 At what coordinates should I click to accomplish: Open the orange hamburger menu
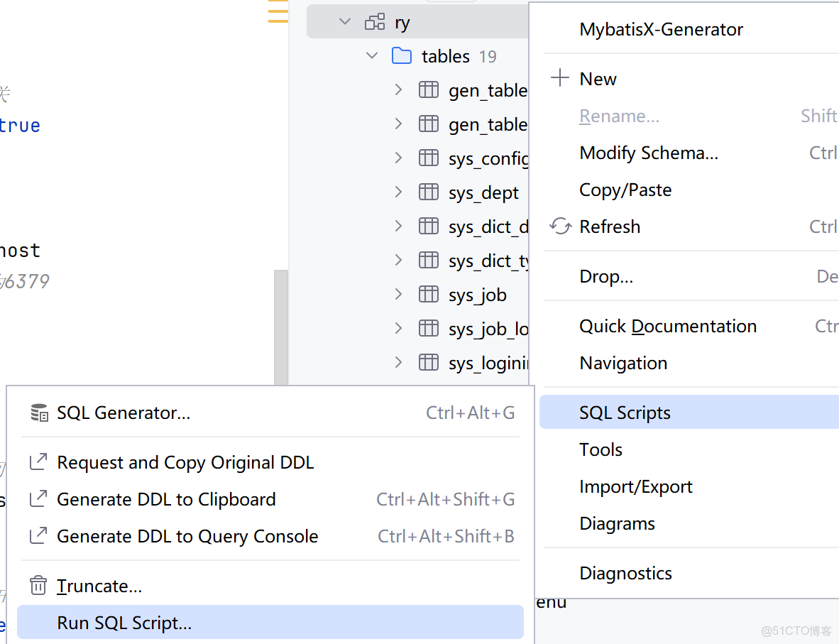click(277, 12)
